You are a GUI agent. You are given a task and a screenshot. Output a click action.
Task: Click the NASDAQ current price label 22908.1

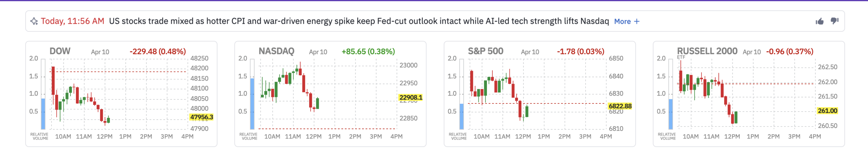pyautogui.click(x=411, y=98)
